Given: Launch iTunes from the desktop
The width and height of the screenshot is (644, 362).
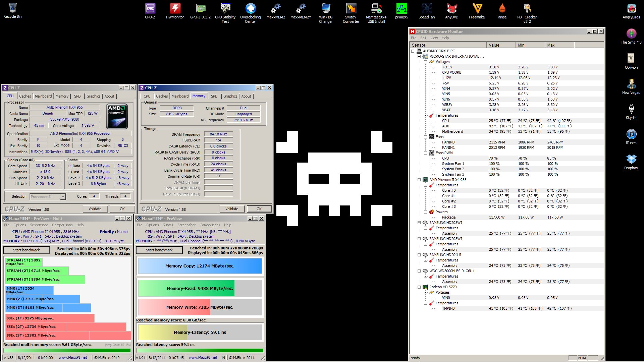Looking at the screenshot, I should pos(631,136).
